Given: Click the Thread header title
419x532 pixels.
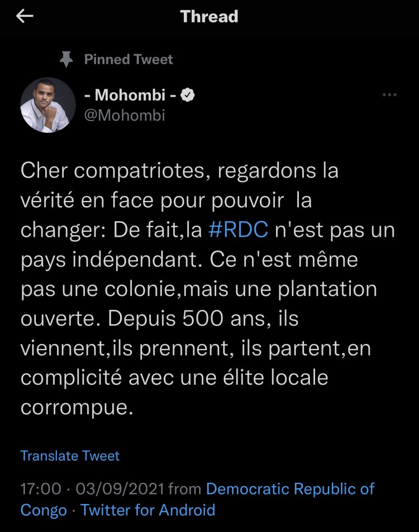Looking at the screenshot, I should click(x=209, y=17).
